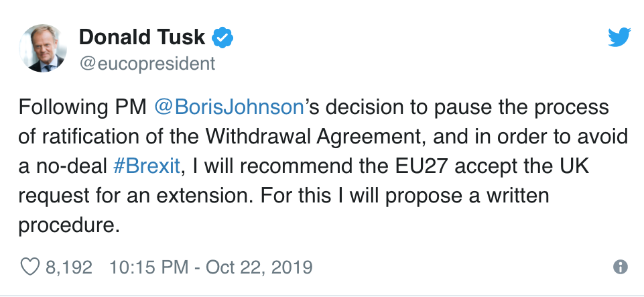
Task: Click the Twitter bird logo
Action: point(619,38)
